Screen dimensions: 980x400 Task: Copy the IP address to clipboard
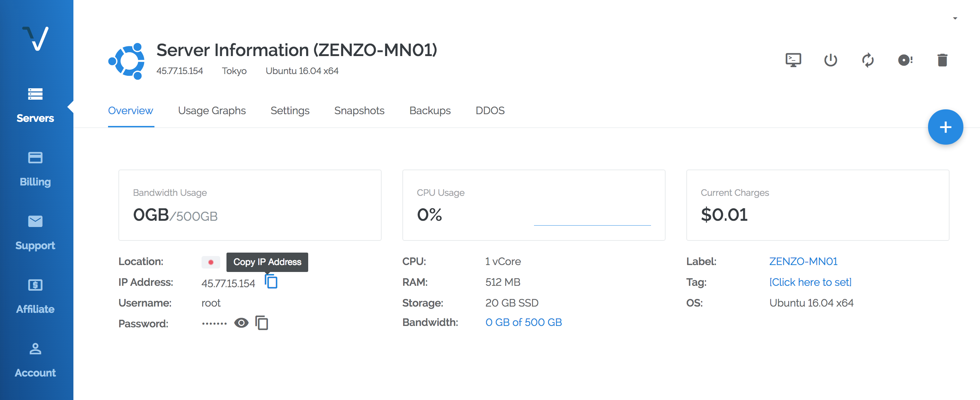click(271, 282)
